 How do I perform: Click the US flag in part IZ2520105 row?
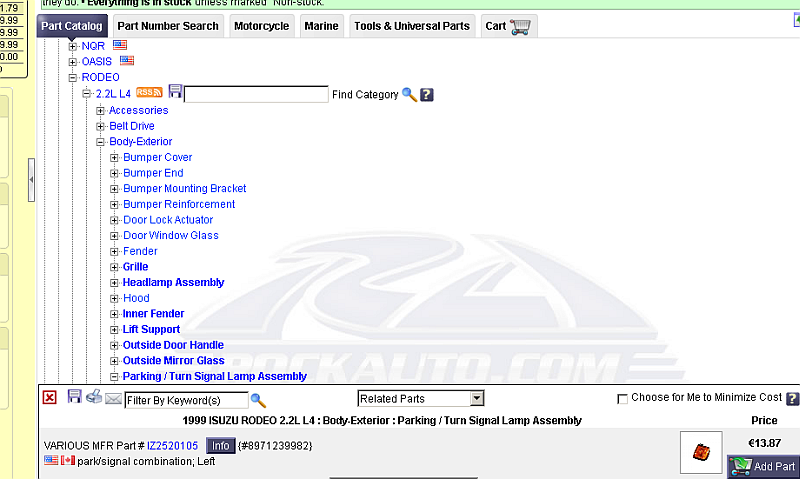pos(51,460)
